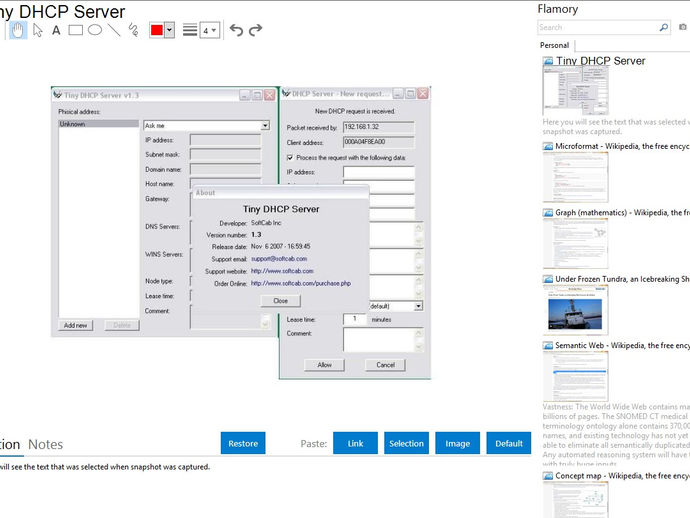Open the Under Frozen Tundra snapshot thumbnail
This screenshot has height=518, width=690.
pyautogui.click(x=576, y=310)
